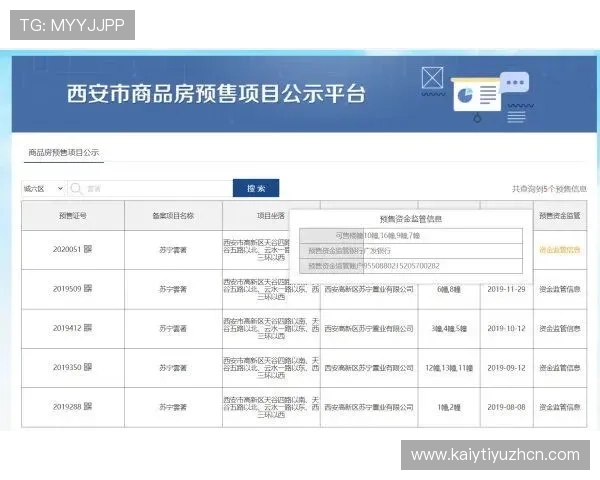
Task: Open 资金监管信息 link for 2019412
Action: (560, 328)
